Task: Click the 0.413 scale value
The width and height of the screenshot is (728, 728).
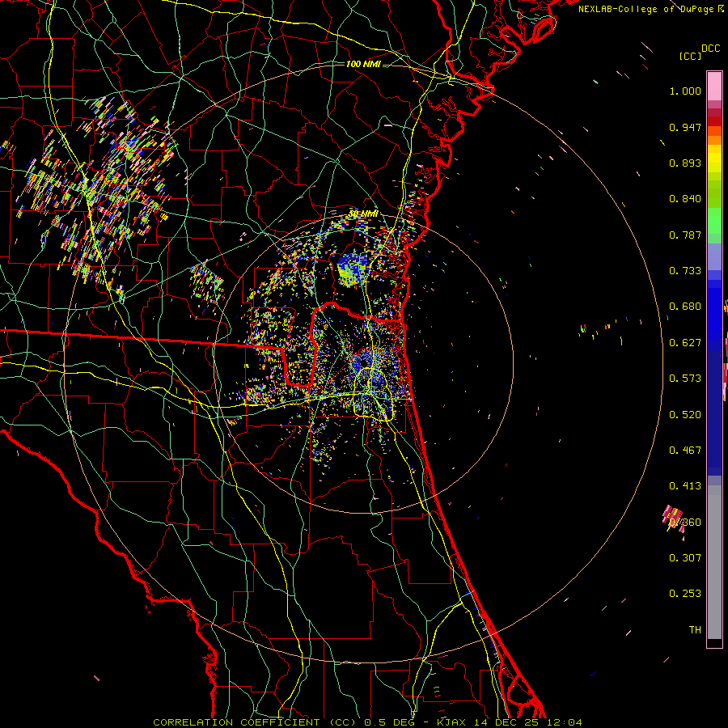Action: click(685, 486)
